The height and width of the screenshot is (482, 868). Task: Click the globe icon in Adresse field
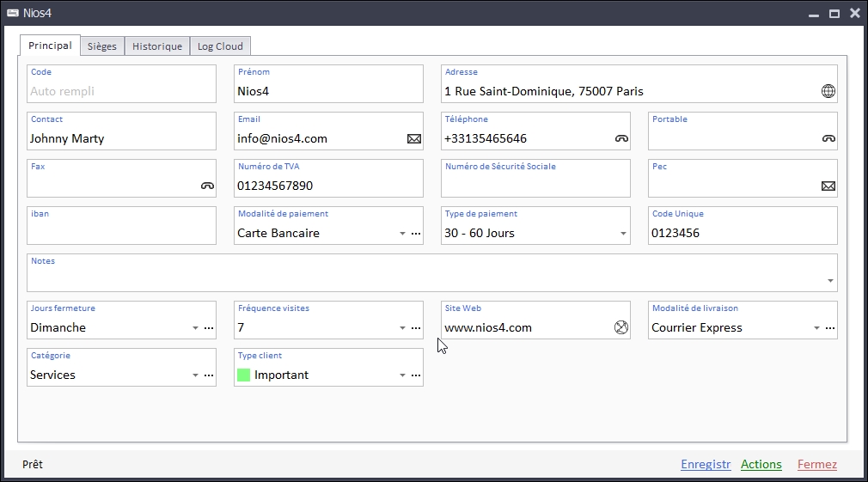point(828,91)
